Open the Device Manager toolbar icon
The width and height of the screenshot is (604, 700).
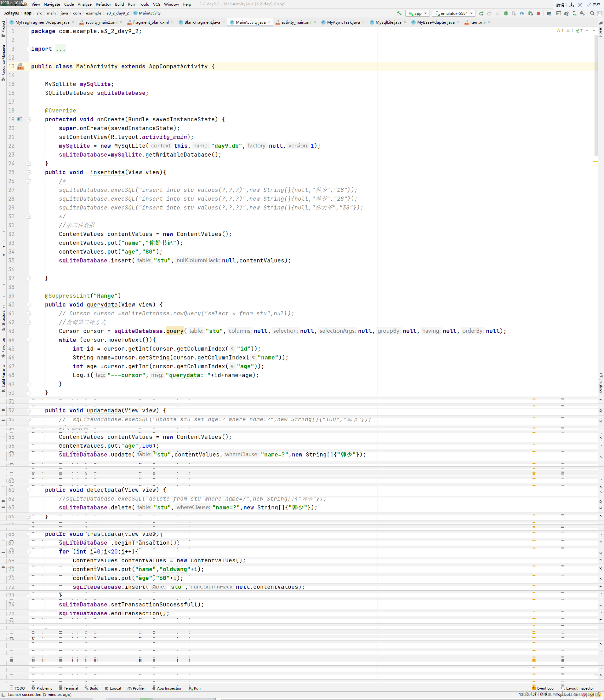pyautogui.click(x=574, y=13)
